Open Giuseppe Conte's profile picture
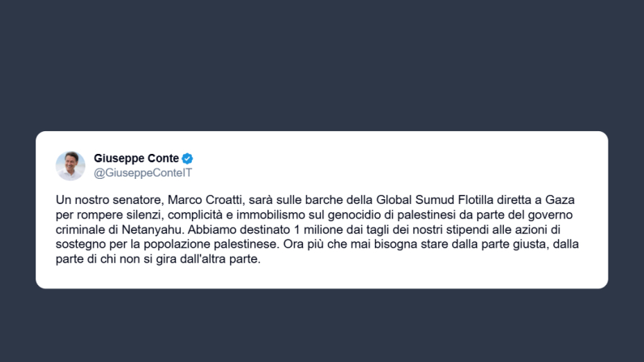The image size is (644, 362). 70,165
